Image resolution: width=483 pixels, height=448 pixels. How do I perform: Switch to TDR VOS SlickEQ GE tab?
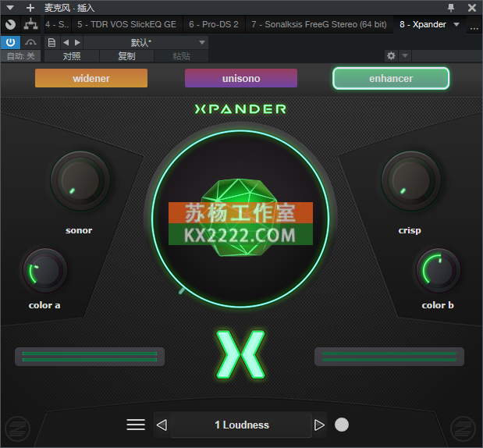pos(126,24)
